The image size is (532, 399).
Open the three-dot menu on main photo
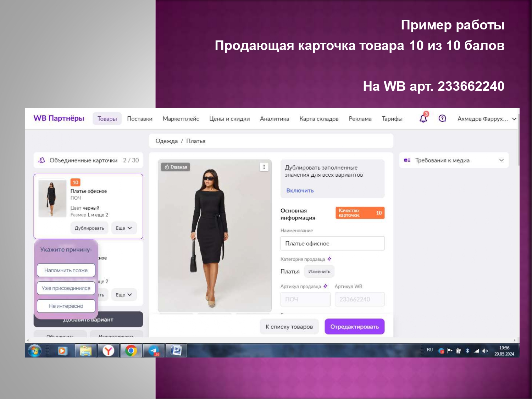[264, 167]
